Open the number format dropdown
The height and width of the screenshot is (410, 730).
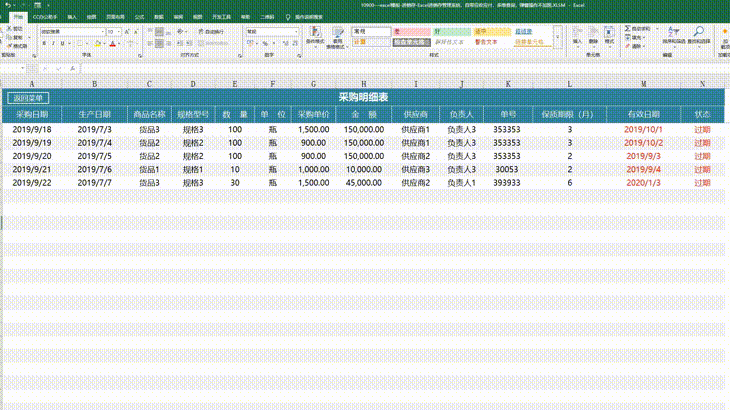296,32
